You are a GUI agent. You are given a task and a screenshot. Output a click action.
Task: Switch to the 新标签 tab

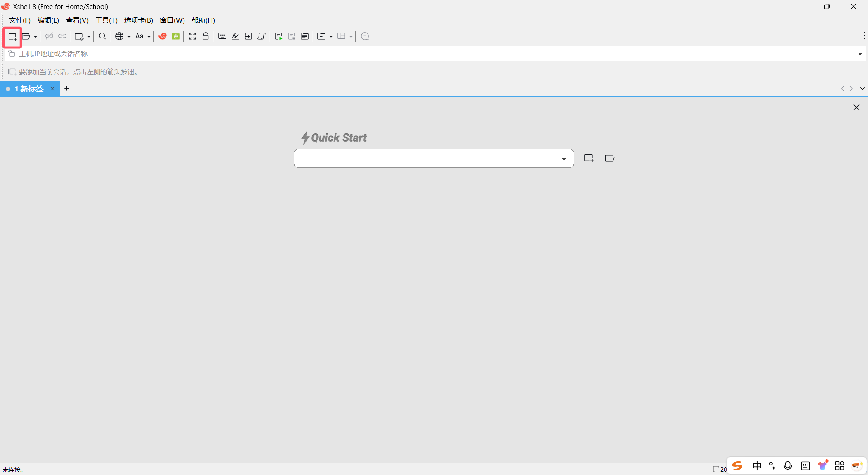tap(29, 89)
